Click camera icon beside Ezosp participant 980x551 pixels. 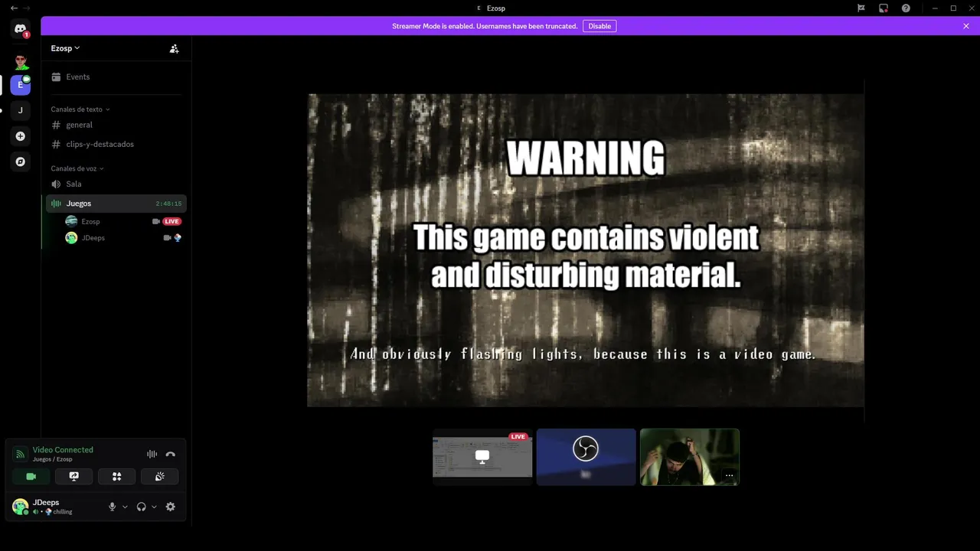click(x=156, y=221)
